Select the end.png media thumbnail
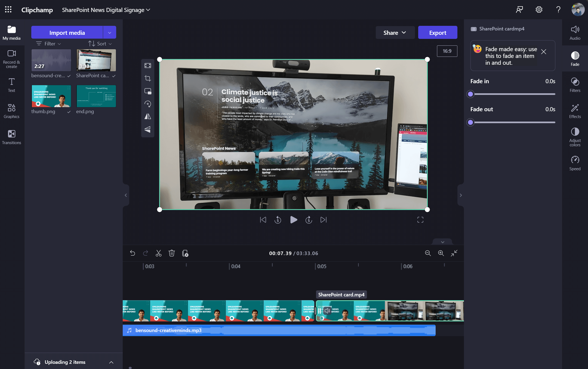This screenshot has width=588, height=369. point(96,96)
